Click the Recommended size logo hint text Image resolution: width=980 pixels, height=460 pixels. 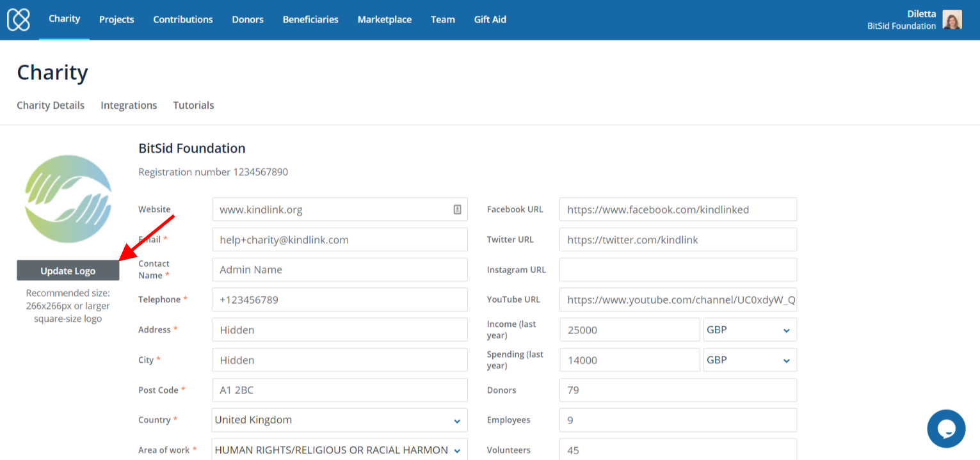68,306
